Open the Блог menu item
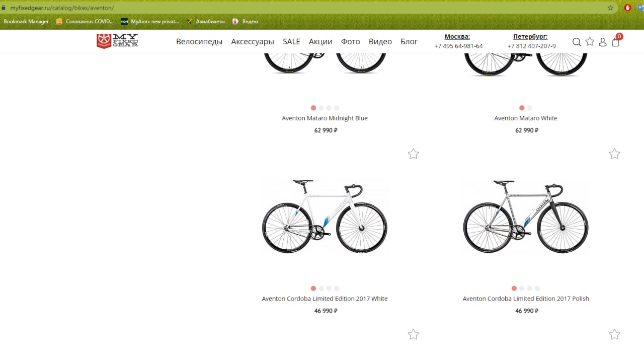The height and width of the screenshot is (355, 644). tap(409, 42)
